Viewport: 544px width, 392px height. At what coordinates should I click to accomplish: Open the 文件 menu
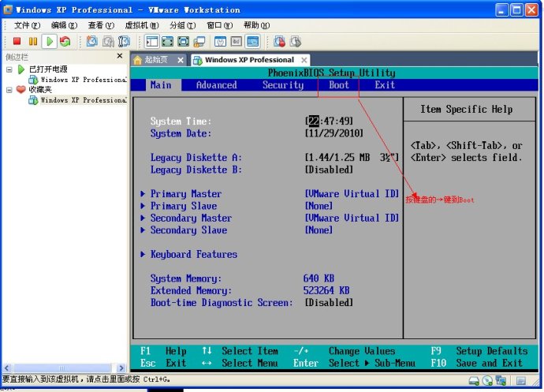[27, 25]
